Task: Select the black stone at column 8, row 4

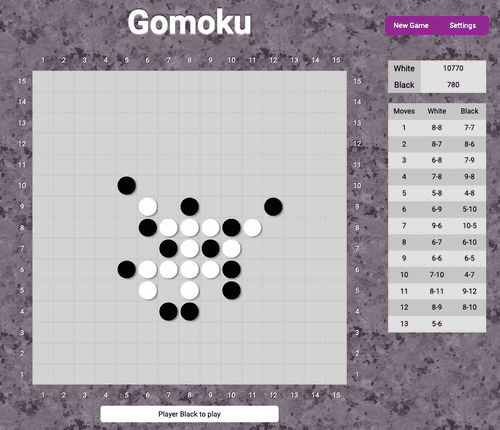Action: point(190,311)
